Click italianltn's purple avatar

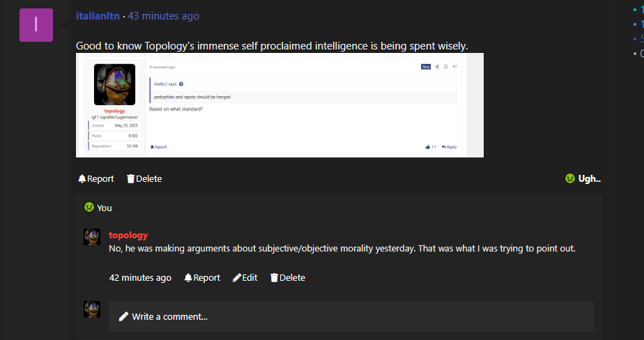(x=36, y=24)
